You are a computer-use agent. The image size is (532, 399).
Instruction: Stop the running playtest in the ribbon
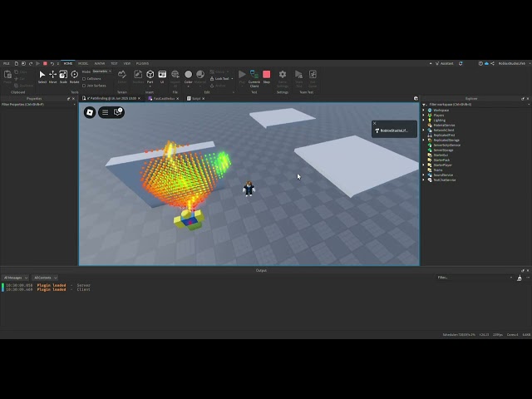[267, 76]
